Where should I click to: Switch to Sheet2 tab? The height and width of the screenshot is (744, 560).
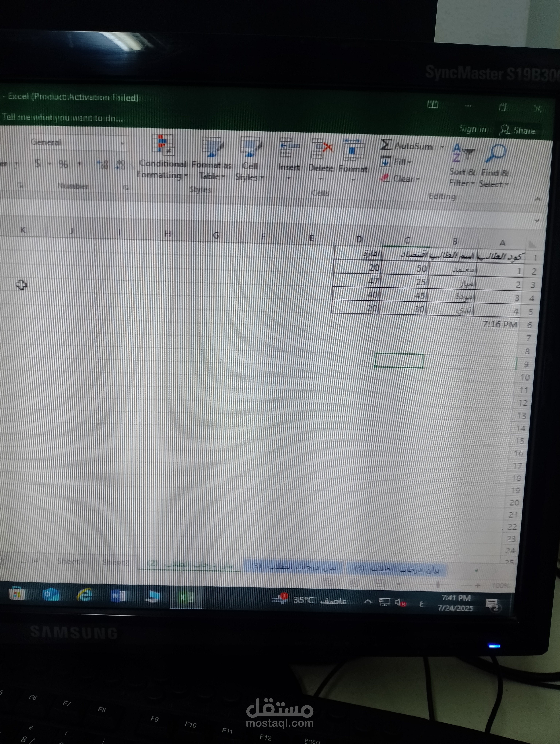115,562
